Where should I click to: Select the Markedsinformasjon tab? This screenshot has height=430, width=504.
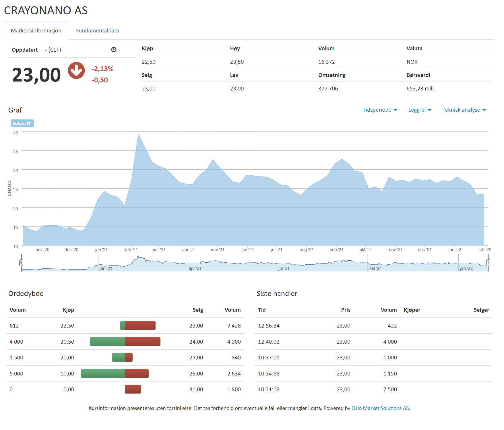point(36,31)
